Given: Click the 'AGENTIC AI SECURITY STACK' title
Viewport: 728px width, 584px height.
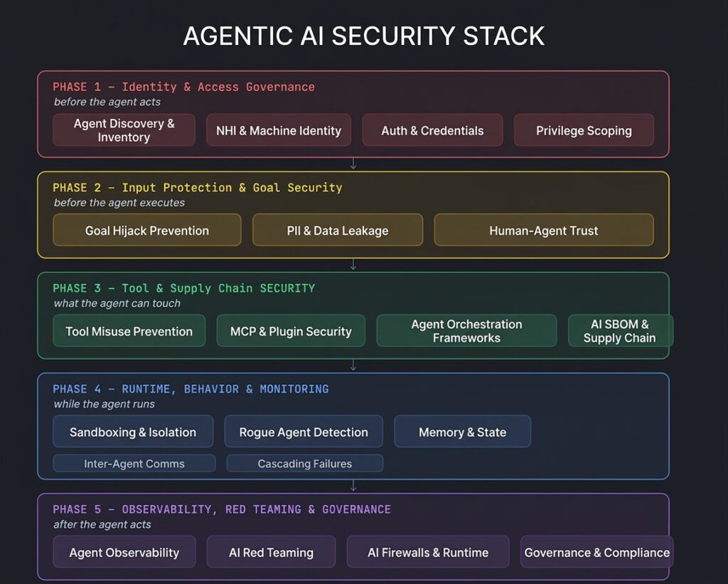Looking at the screenshot, I should pos(364,36).
